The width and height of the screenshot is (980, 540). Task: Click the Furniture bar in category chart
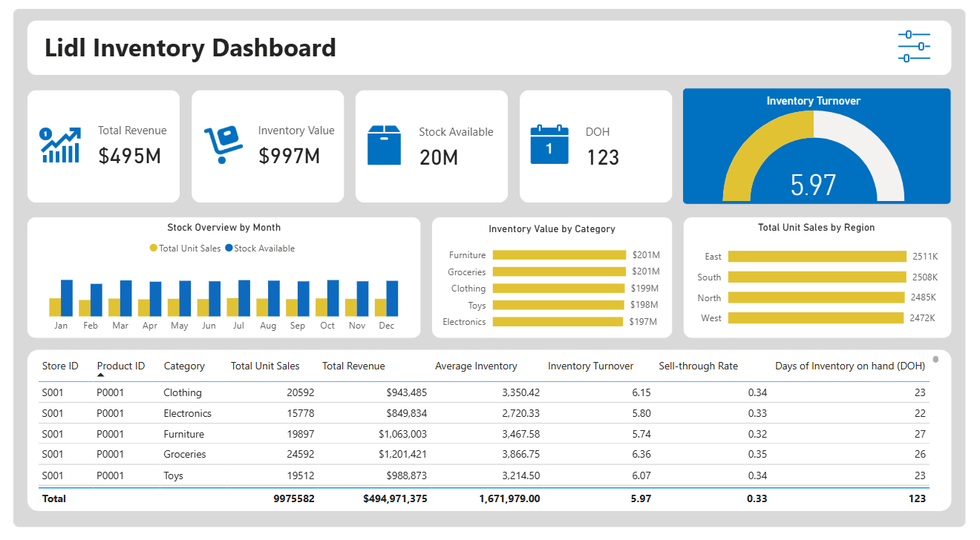559,255
